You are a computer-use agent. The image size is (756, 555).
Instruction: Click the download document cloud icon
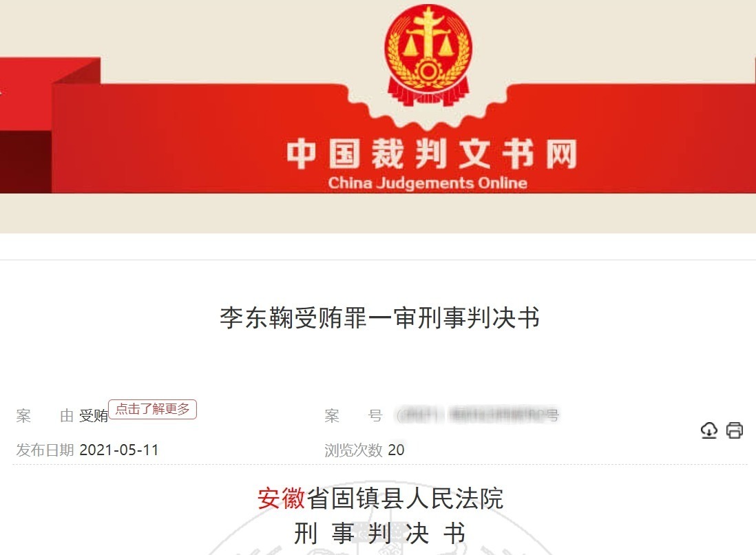[x=708, y=430]
